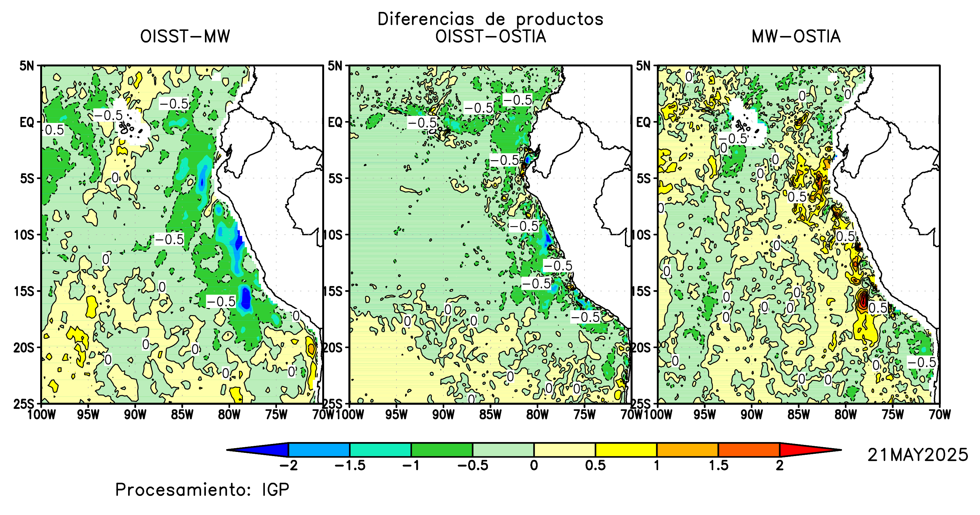Click the 'Diferencias de productos' title
This screenshot has width=980, height=515.
click(490, 19)
